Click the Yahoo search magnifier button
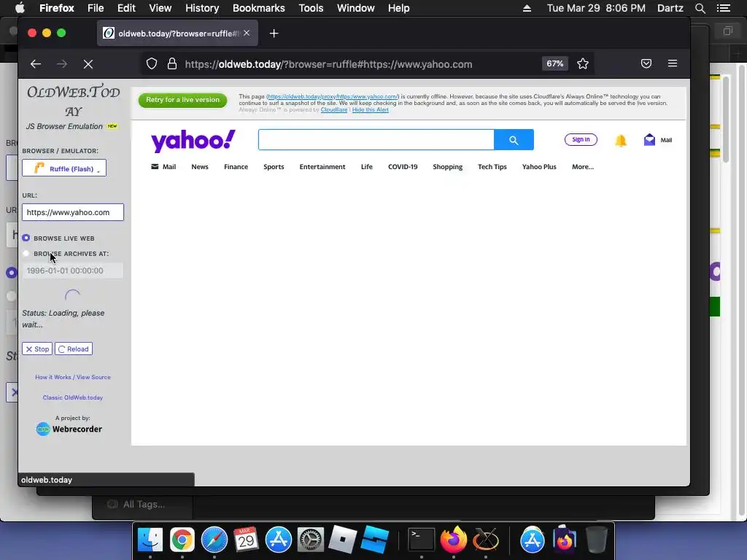This screenshot has height=560, width=747. (514, 140)
